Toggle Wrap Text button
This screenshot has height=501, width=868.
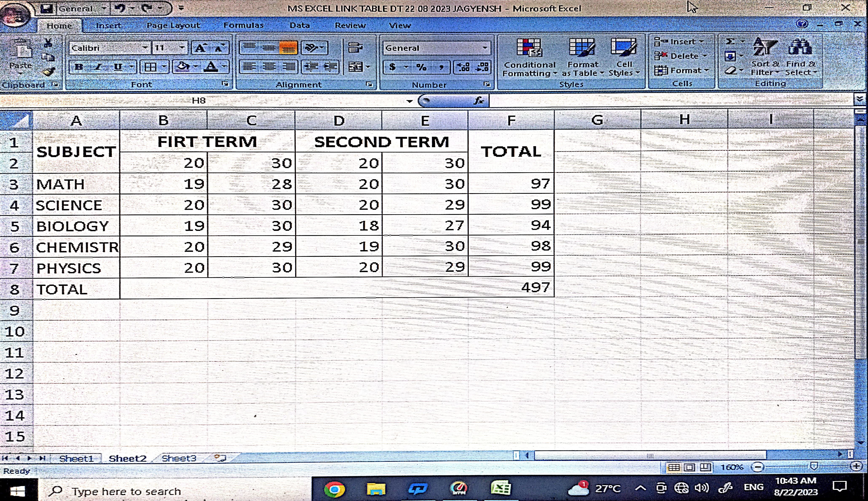pos(355,48)
